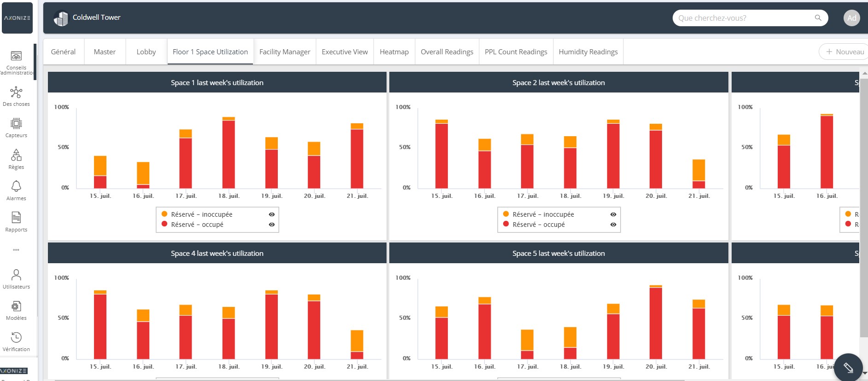Screen dimensions: 868x381
Task: Click the Coldwell Tower title
Action: [96, 17]
